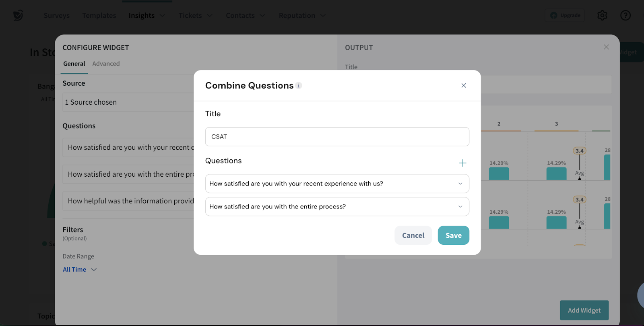Close the Combine Questions dialog
644x326 pixels.
point(464,85)
